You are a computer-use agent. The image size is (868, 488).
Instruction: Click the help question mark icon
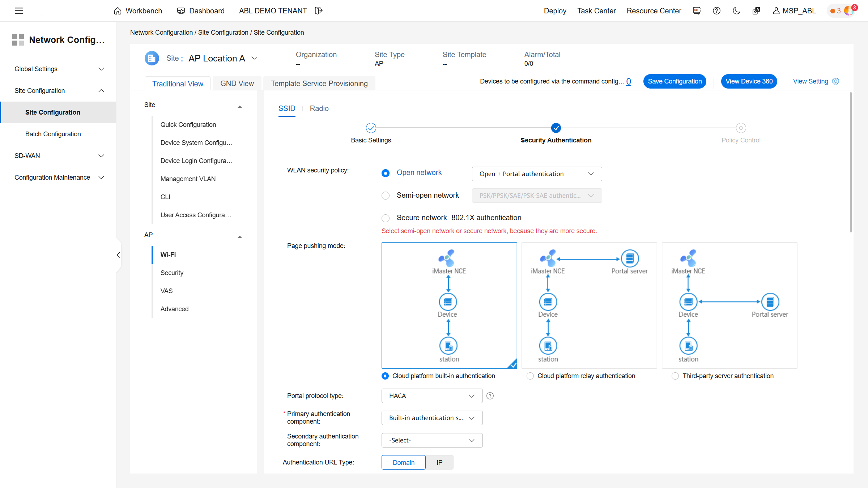point(716,11)
